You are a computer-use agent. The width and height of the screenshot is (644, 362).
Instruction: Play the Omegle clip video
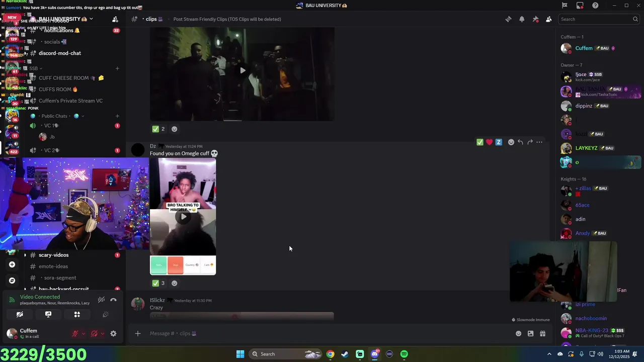pyautogui.click(x=183, y=217)
